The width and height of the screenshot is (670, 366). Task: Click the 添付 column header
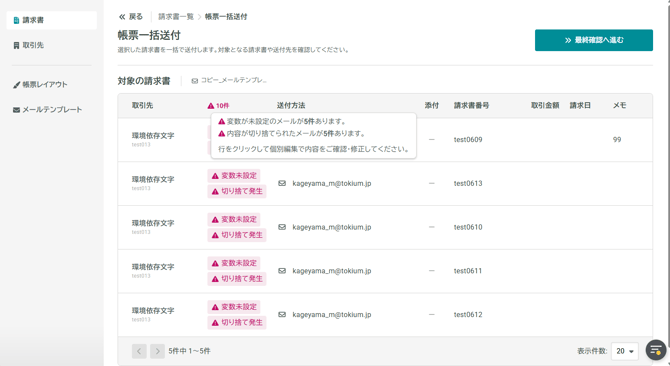(x=432, y=105)
